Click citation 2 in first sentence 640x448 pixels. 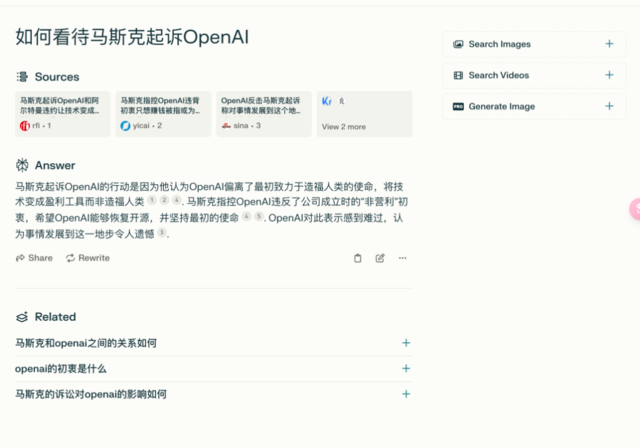pyautogui.click(x=164, y=200)
